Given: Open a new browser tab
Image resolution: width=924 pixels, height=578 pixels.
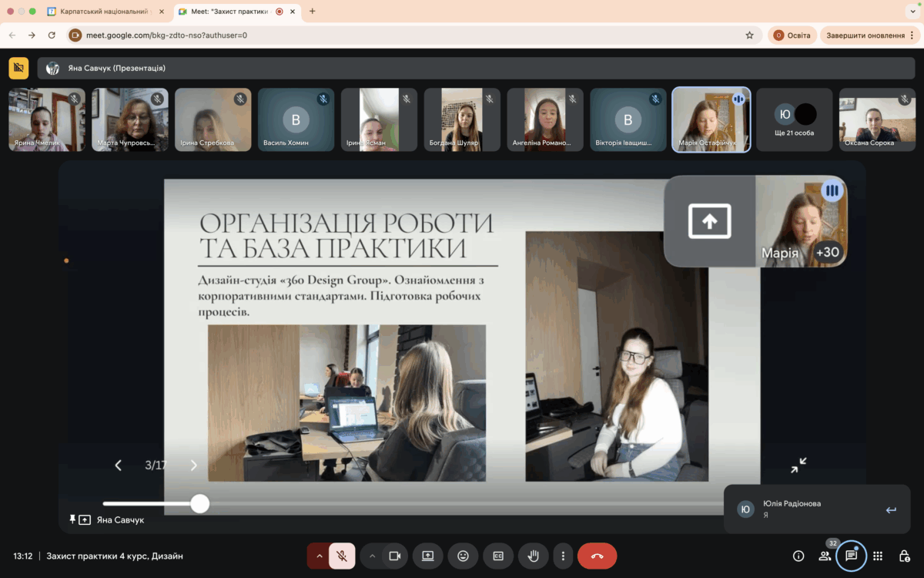Looking at the screenshot, I should [x=312, y=12].
